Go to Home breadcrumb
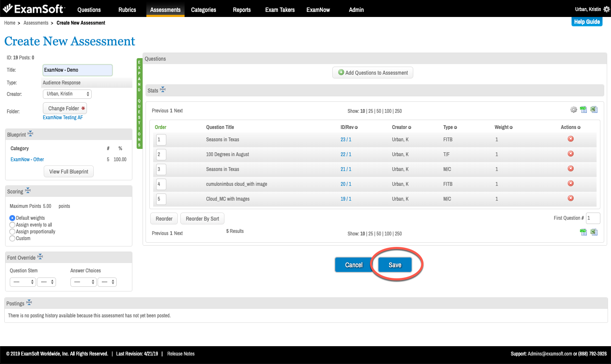The image size is (611, 364). pyautogui.click(x=10, y=23)
